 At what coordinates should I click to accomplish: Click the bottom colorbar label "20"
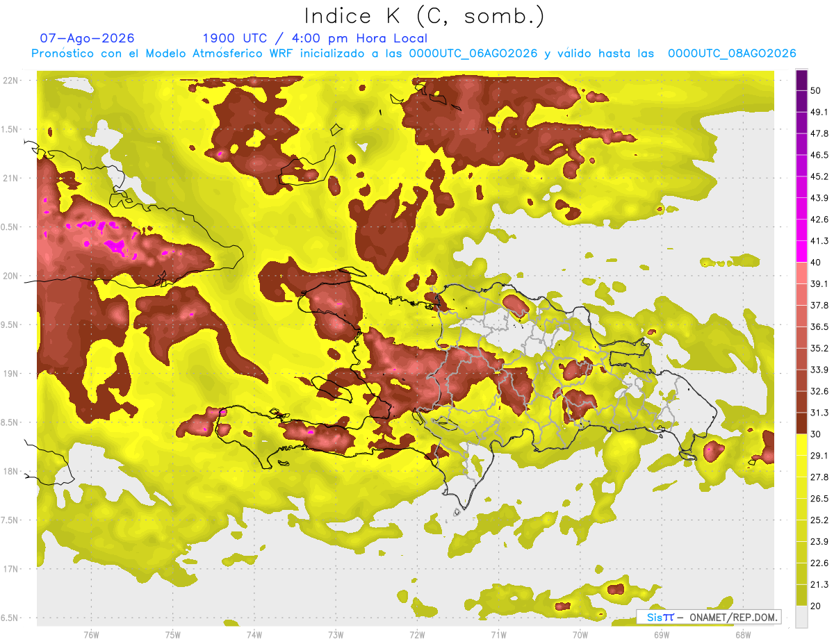coord(816,606)
